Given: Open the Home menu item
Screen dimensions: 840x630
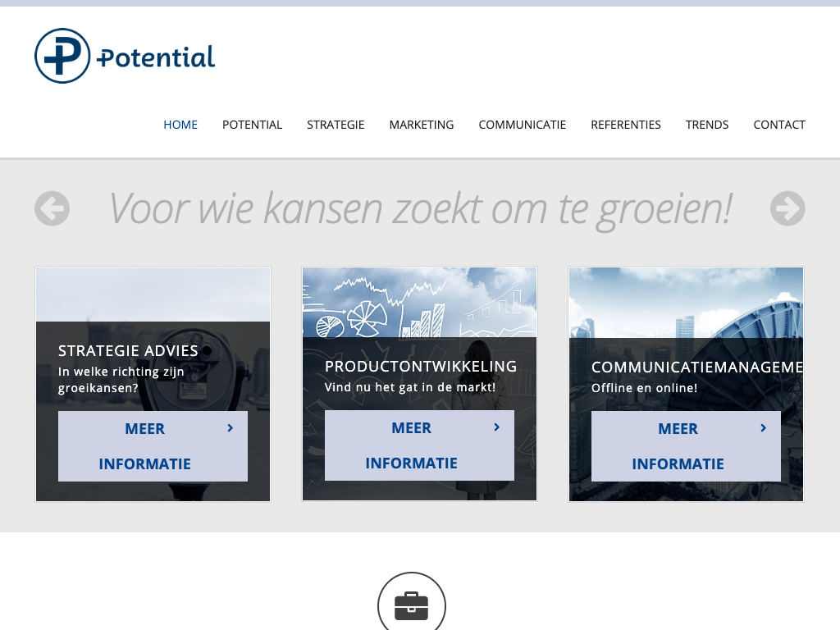Looking at the screenshot, I should [180, 125].
